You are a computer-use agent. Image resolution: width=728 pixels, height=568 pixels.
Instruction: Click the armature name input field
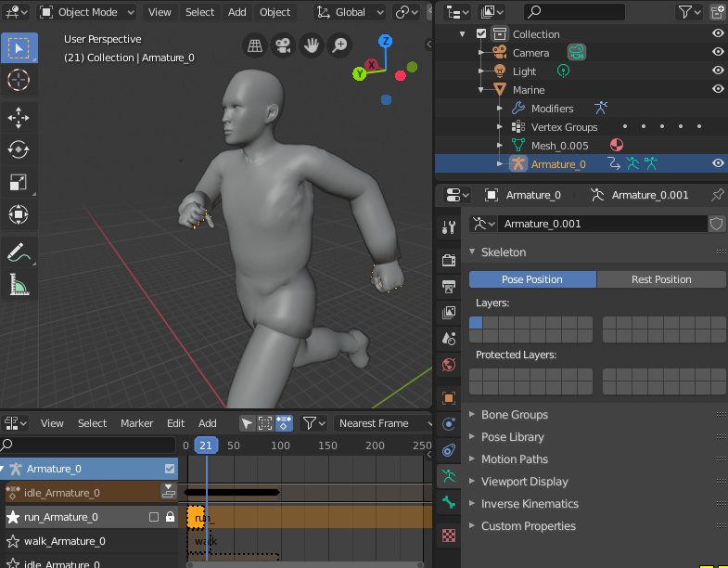pos(601,224)
